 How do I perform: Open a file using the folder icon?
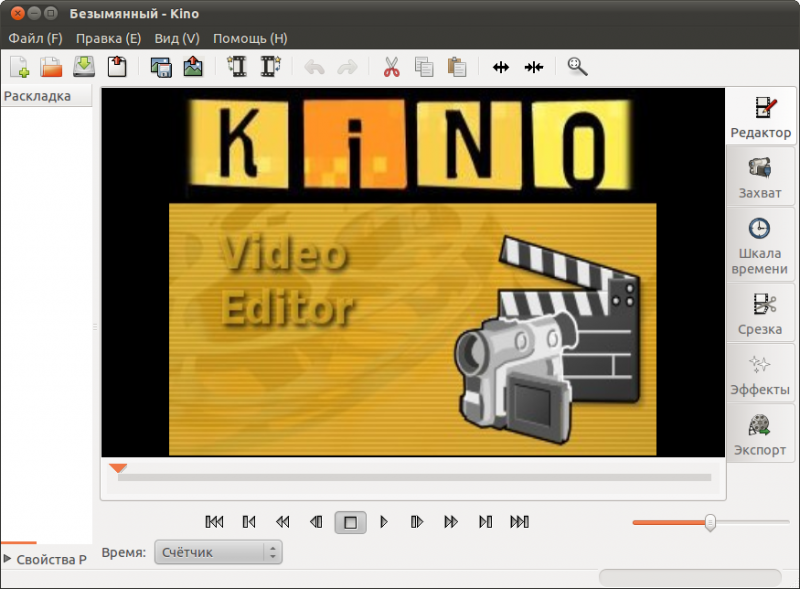[51, 67]
